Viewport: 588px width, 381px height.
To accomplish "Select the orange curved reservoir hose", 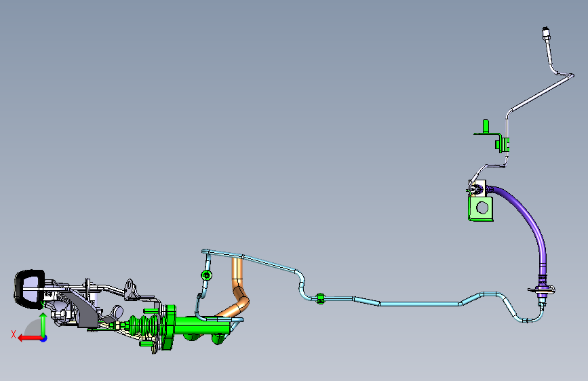I will (238, 289).
